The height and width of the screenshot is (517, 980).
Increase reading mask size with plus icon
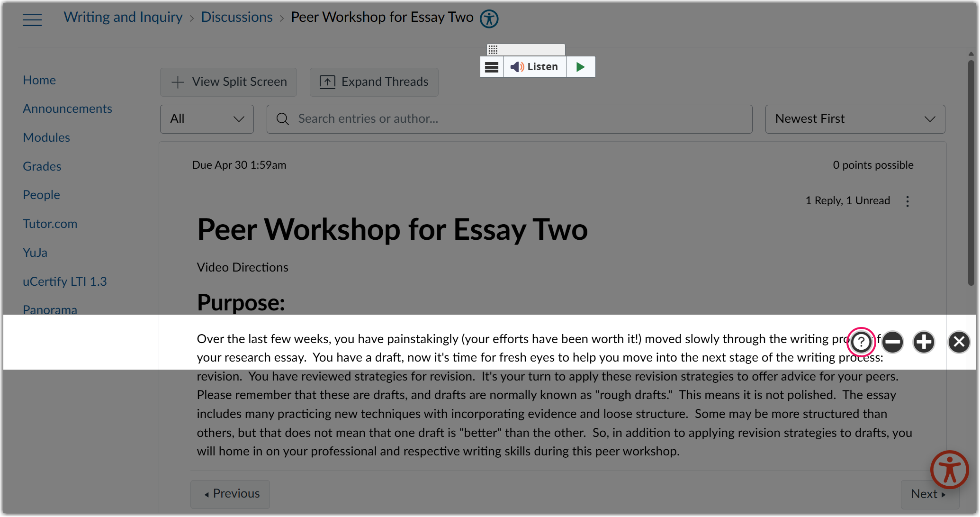point(924,342)
